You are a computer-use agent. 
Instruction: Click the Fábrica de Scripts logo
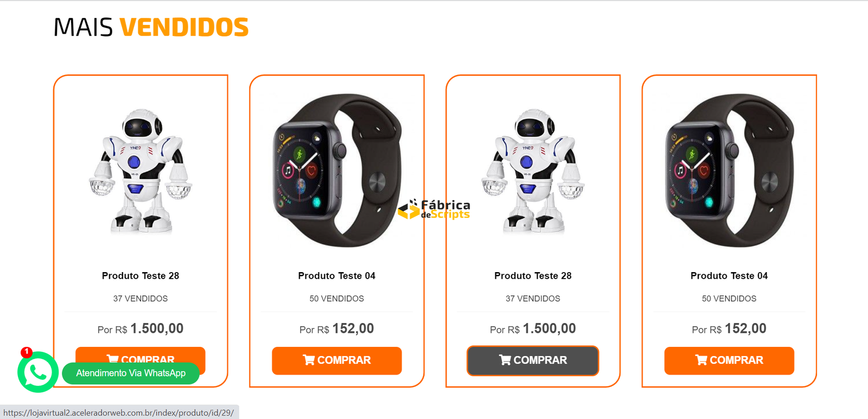434,209
